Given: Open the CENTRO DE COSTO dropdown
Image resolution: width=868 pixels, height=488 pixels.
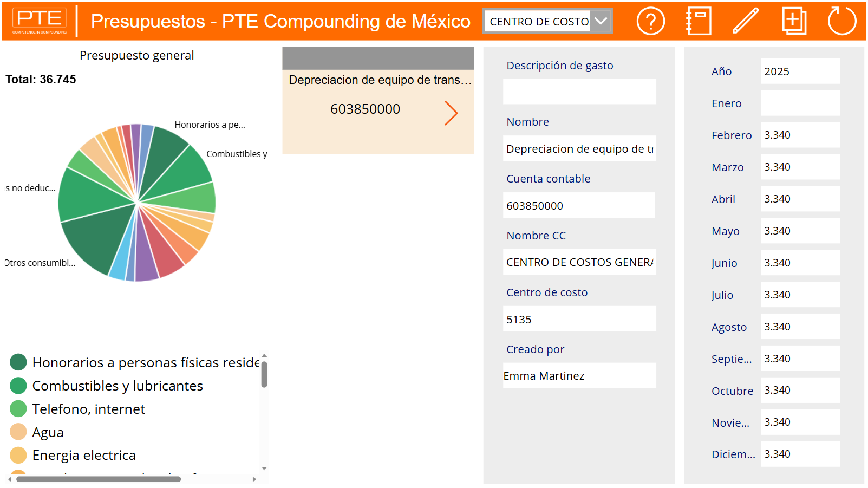Looking at the screenshot, I should 601,22.
